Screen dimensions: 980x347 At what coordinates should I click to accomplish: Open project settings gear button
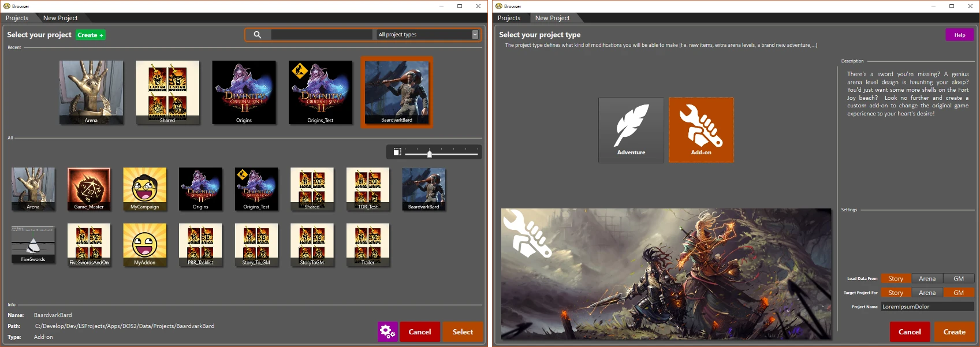tap(387, 331)
